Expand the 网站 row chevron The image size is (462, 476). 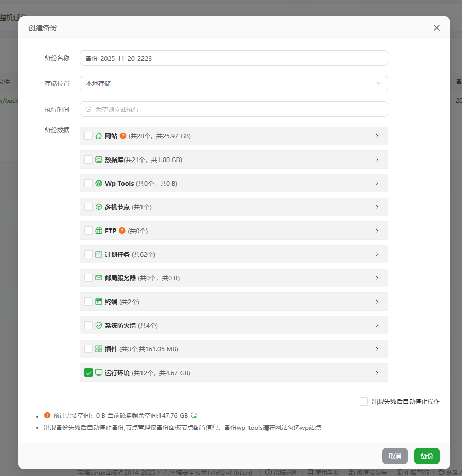coord(377,136)
